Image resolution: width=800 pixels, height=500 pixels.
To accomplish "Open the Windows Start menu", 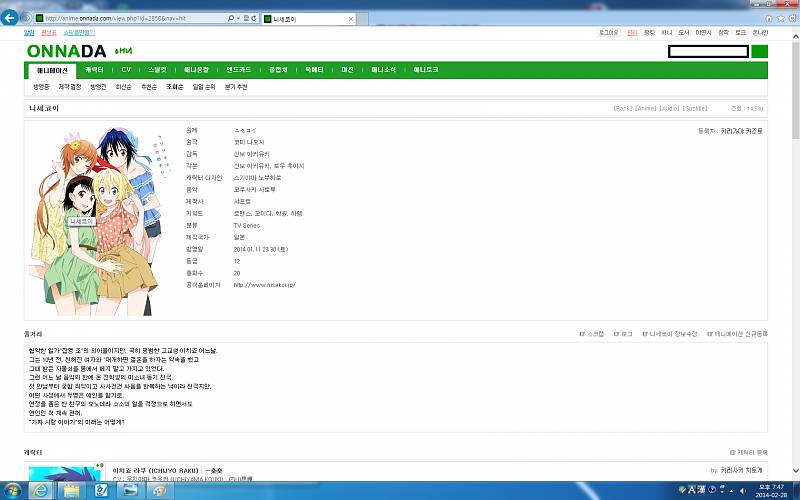I will pyautogui.click(x=12, y=490).
